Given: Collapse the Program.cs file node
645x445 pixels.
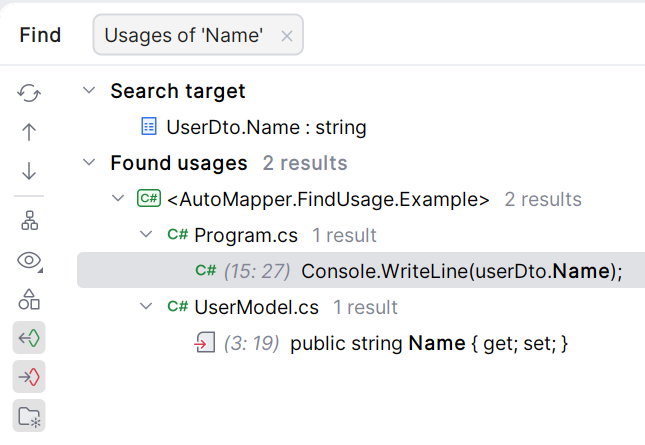Looking at the screenshot, I should 146,234.
